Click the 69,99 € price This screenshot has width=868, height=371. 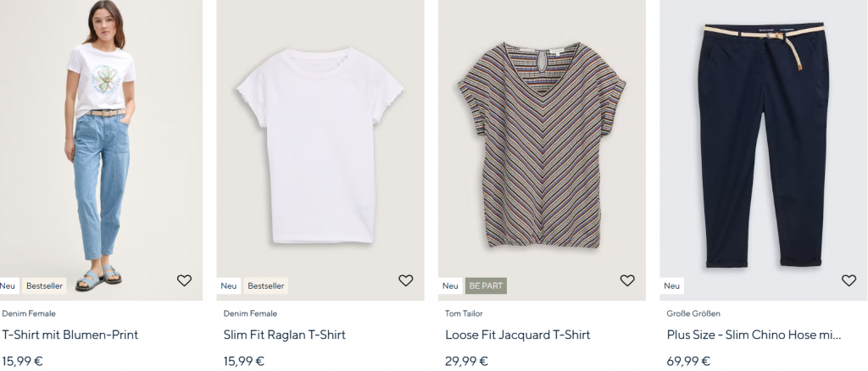click(688, 361)
